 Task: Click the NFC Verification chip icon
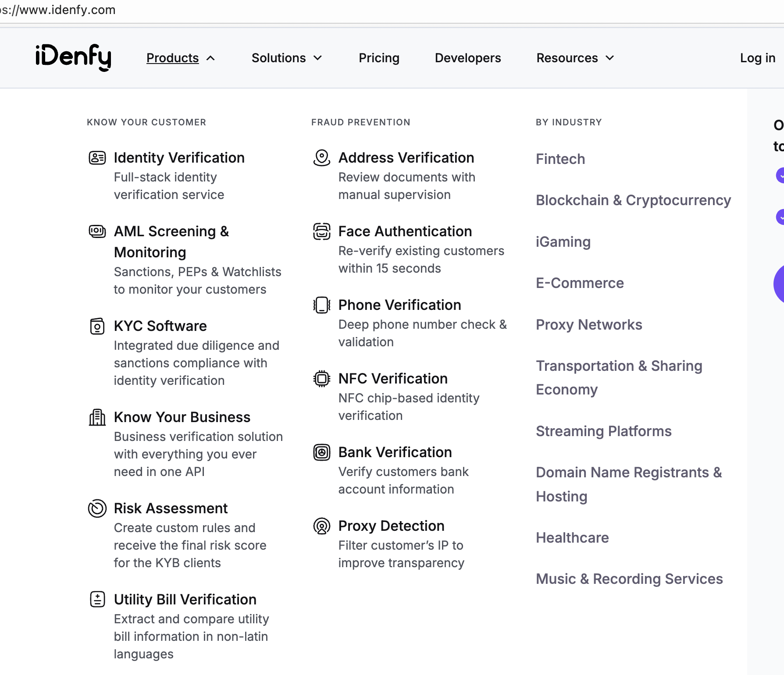322,379
